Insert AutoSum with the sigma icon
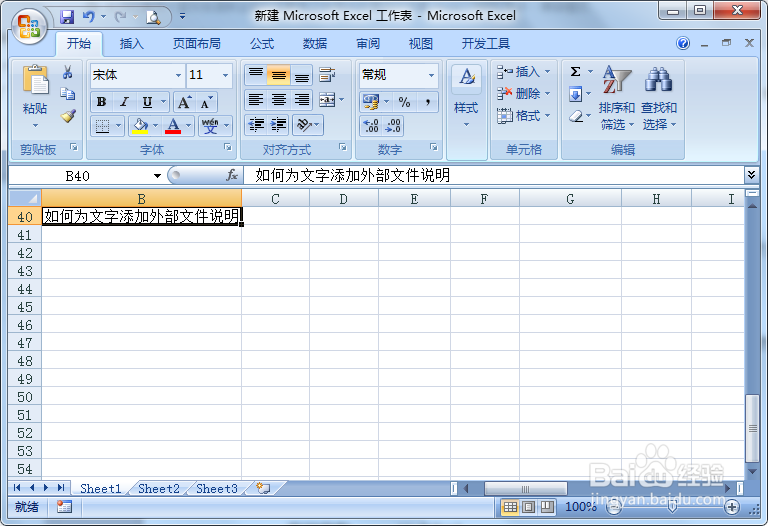 click(576, 72)
